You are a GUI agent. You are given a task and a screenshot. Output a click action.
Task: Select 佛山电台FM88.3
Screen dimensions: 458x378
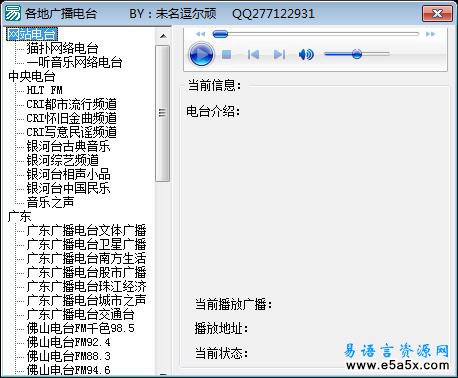click(x=68, y=356)
